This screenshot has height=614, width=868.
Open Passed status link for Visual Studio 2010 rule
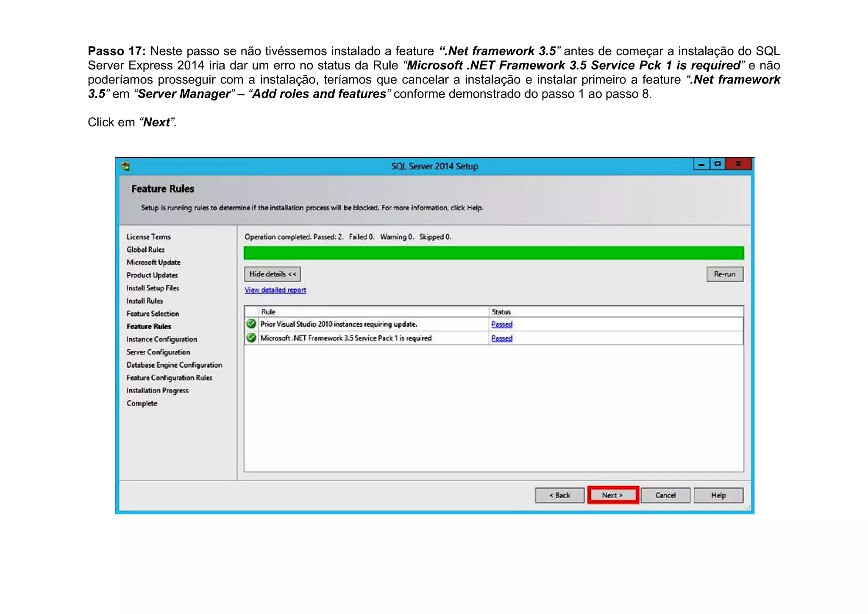(502, 324)
